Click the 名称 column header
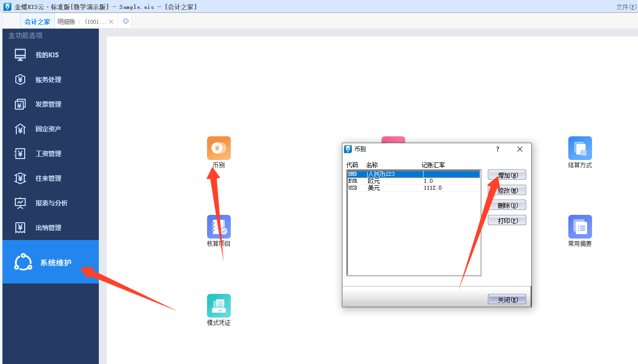638x364 pixels. [372, 165]
